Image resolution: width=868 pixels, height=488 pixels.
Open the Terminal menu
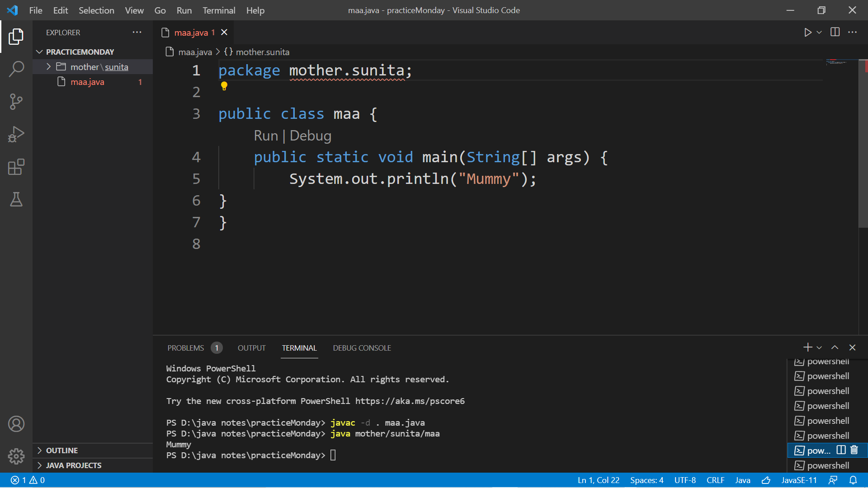pyautogui.click(x=219, y=10)
